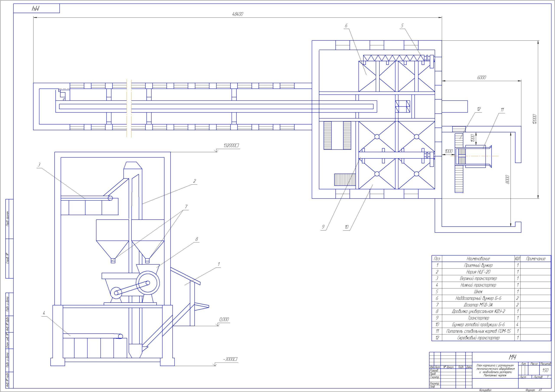The height and width of the screenshot is (392, 555).
Task: Click callout number 11 near the feeder
Action: pos(502,110)
